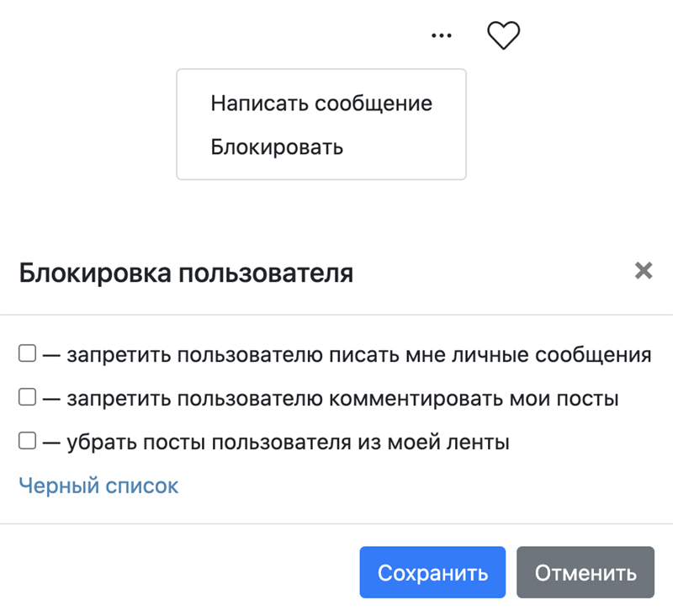
Task: Add to favorites using the heart outline
Action: (504, 35)
